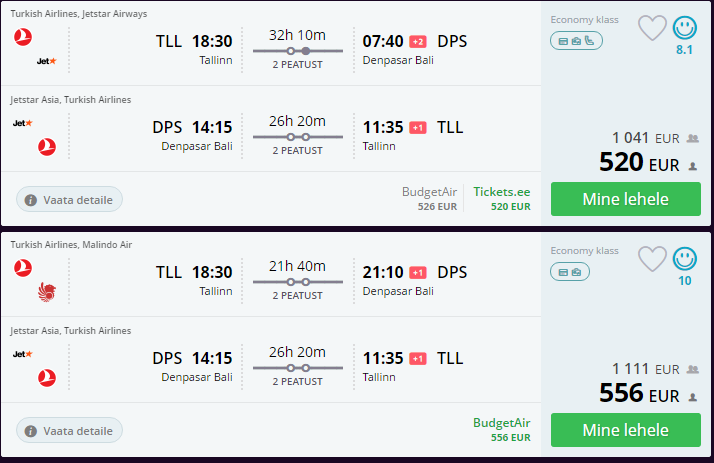Viewport: 714px width, 463px height.
Task: Favorite the 520 EUR flight with heart icon
Action: pos(652,28)
